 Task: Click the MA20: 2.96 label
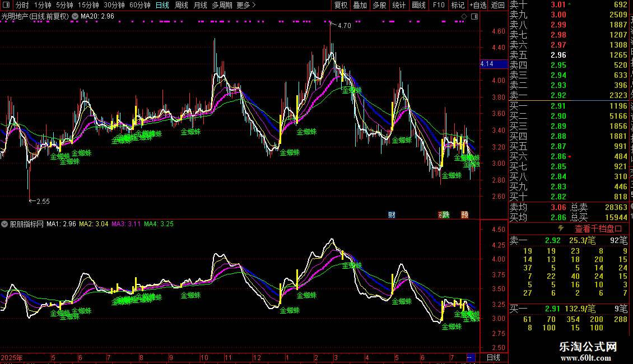point(97,17)
